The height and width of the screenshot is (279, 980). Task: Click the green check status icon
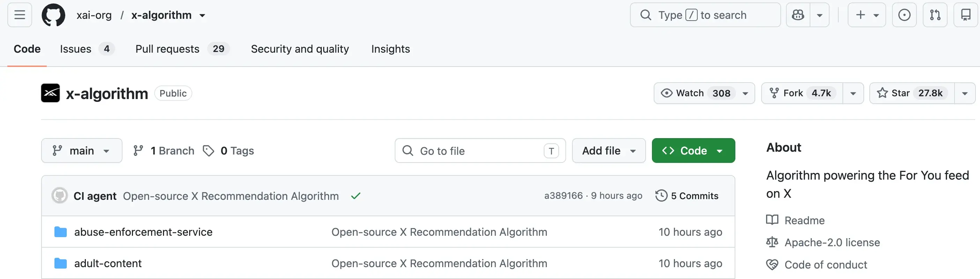pos(356,196)
